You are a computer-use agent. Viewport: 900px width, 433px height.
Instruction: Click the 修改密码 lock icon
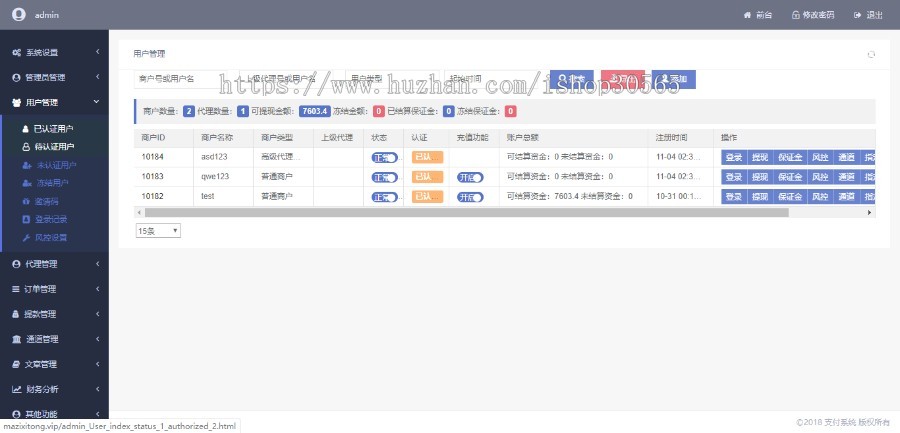[796, 16]
